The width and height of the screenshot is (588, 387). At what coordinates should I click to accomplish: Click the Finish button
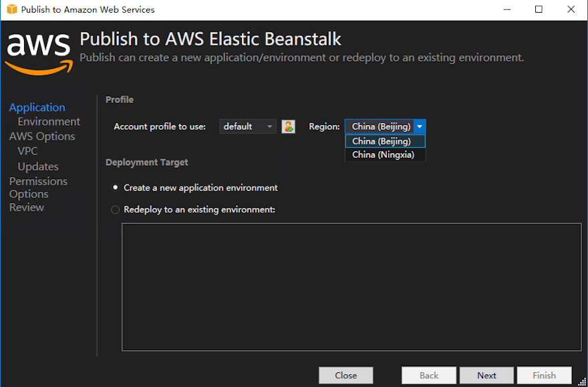pyautogui.click(x=545, y=376)
